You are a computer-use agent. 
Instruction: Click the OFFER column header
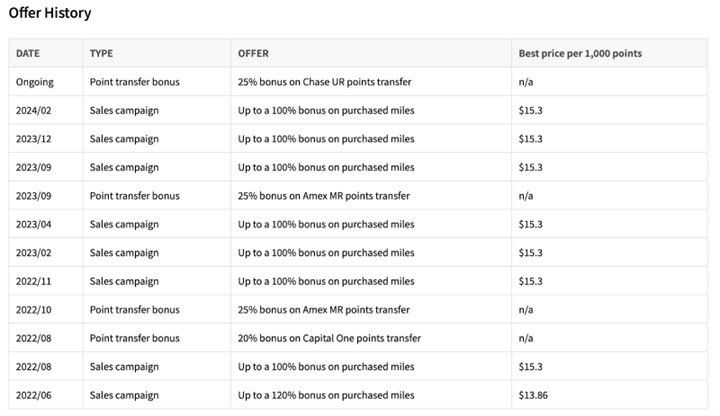[x=253, y=53]
